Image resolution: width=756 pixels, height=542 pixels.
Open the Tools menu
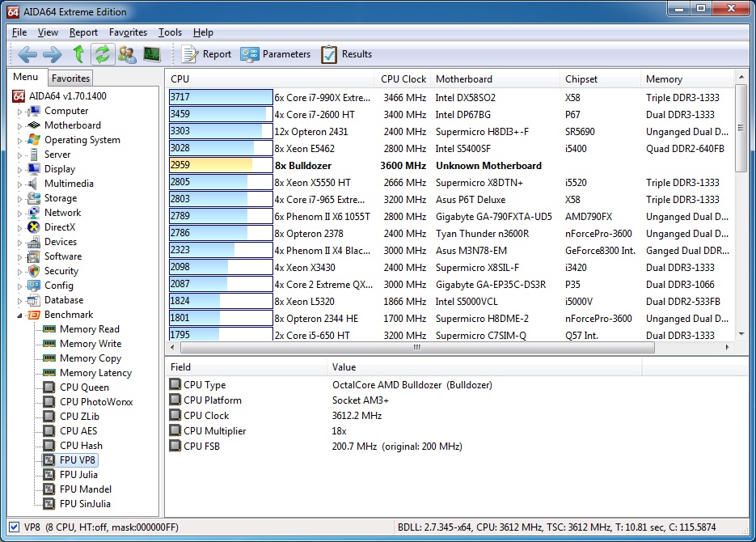click(170, 32)
